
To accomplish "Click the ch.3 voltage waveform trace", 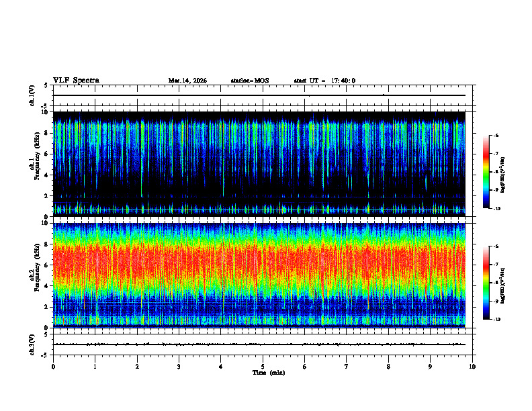I will pos(259,345).
